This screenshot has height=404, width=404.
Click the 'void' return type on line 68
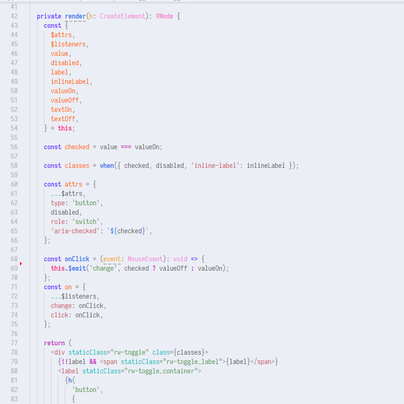pyautogui.click(x=180, y=259)
